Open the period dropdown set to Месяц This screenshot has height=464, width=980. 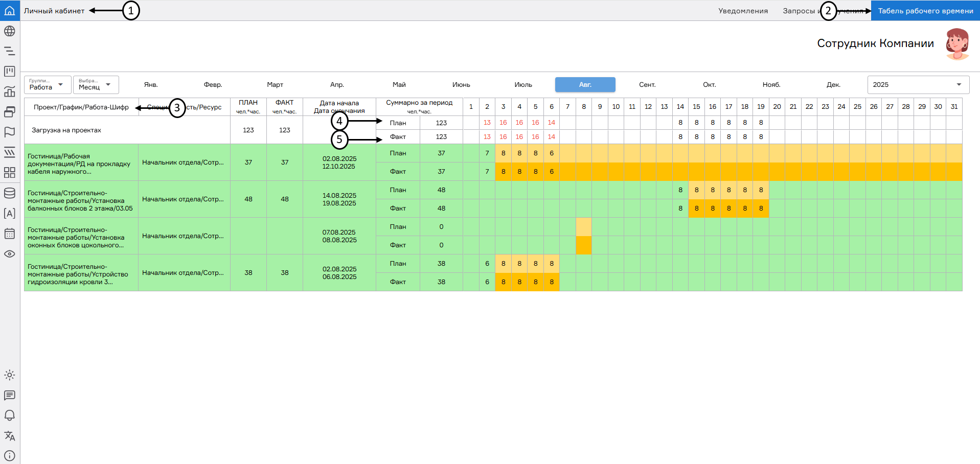tap(96, 85)
